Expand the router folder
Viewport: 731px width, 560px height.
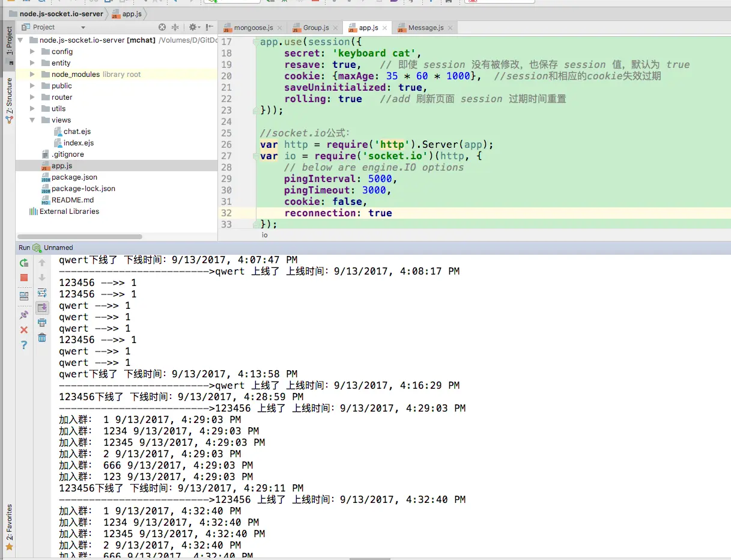tap(33, 97)
